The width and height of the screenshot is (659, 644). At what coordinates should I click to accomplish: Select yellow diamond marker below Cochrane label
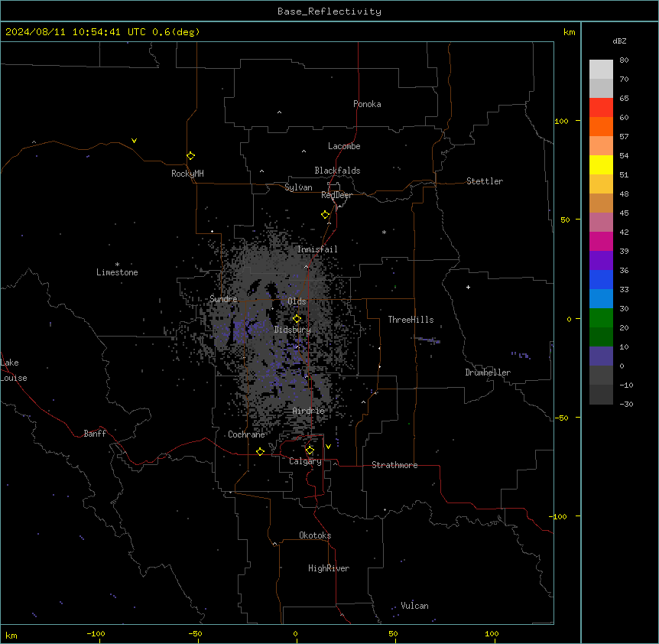pyautogui.click(x=260, y=451)
